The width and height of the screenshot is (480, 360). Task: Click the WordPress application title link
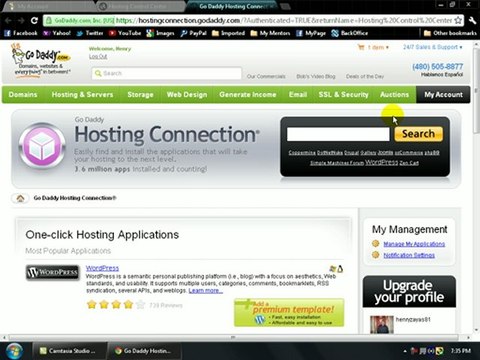coord(102,268)
